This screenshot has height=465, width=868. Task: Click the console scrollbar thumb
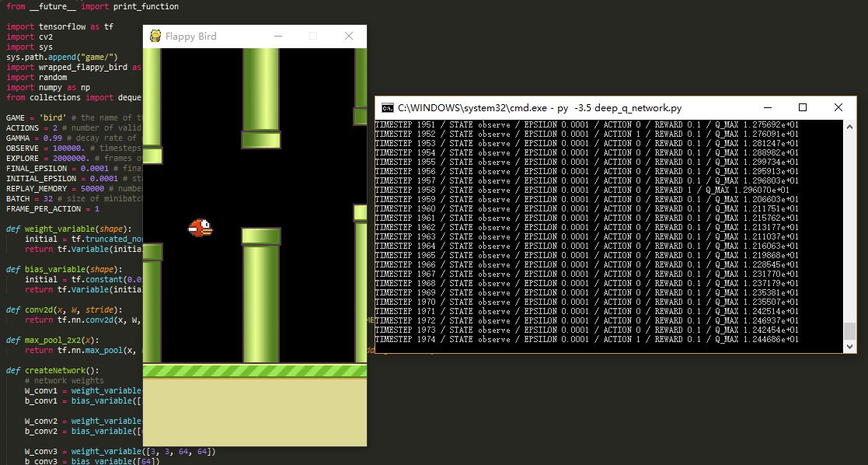click(x=850, y=330)
